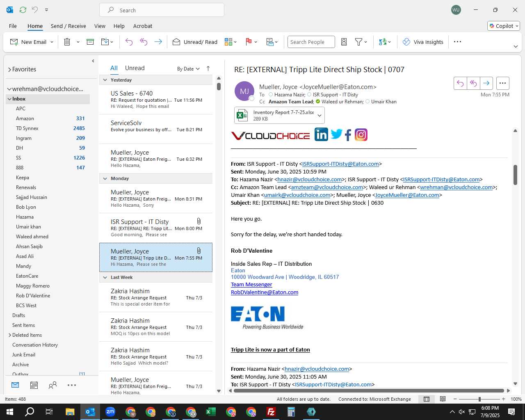Open FileZilla from the taskbar
The width and height of the screenshot is (525, 420).
(x=271, y=412)
